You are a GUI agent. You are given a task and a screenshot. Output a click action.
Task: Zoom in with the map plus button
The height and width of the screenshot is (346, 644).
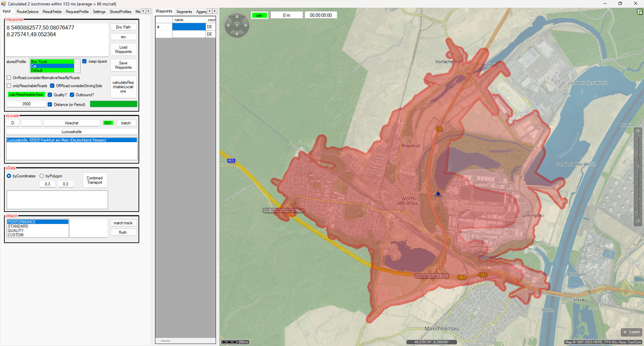(638, 131)
